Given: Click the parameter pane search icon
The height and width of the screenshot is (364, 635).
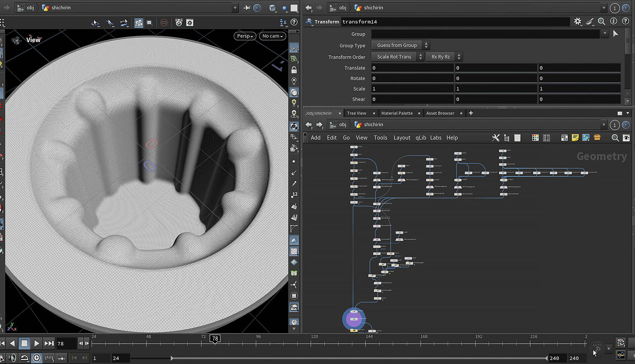Looking at the screenshot, I should tap(602, 21).
